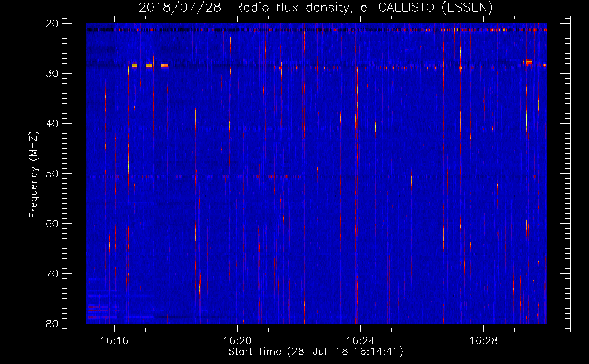Click the 16:20 time tick label

[237, 341]
